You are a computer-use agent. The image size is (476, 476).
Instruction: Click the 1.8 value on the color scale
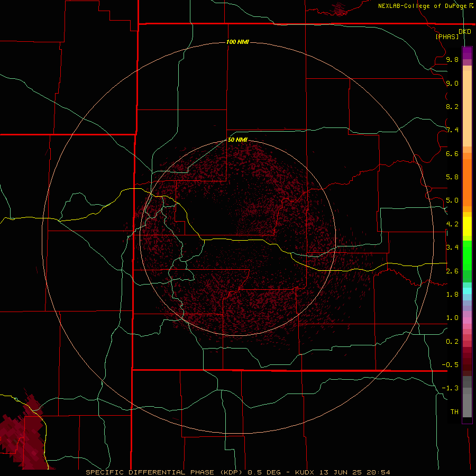coord(452,295)
